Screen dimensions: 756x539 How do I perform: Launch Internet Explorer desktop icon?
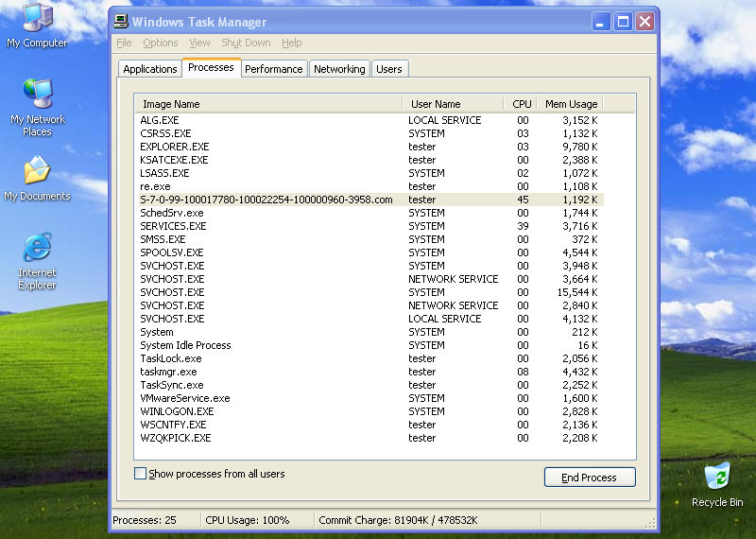tap(37, 261)
